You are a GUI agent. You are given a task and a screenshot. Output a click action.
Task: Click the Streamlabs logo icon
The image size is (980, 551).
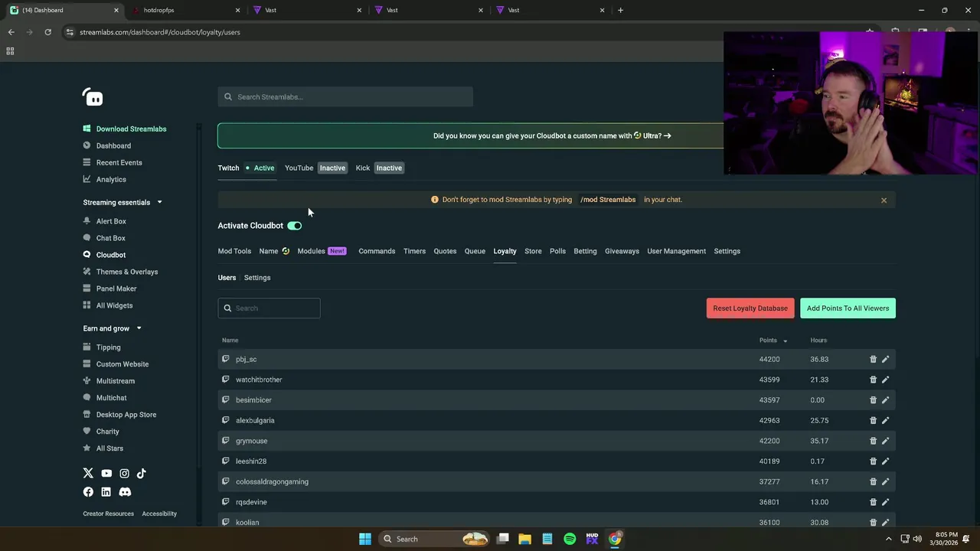93,97
